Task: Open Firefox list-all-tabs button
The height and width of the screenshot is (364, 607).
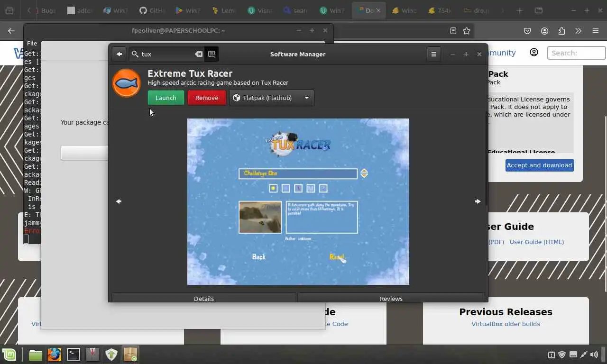Action: point(538,10)
